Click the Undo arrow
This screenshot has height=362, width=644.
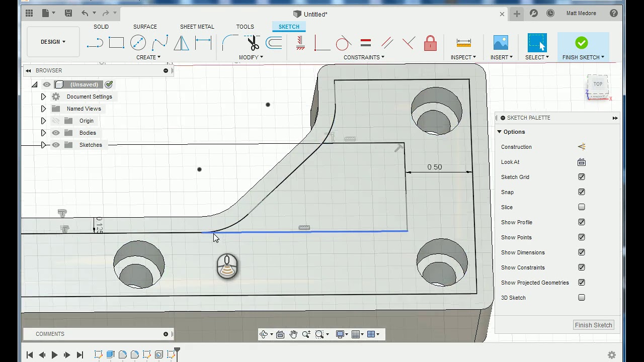[85, 14]
